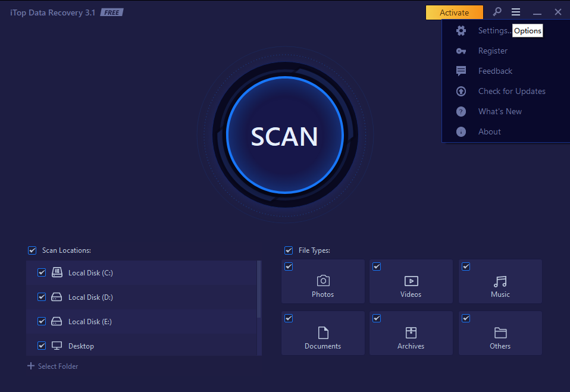Open Settings from the options menu
This screenshot has width=570, height=392.
point(493,31)
